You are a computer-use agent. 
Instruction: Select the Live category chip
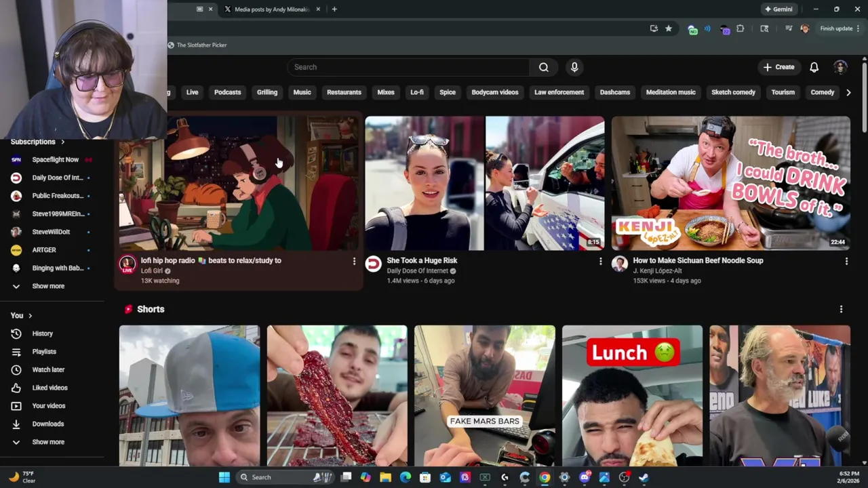[x=192, y=92]
